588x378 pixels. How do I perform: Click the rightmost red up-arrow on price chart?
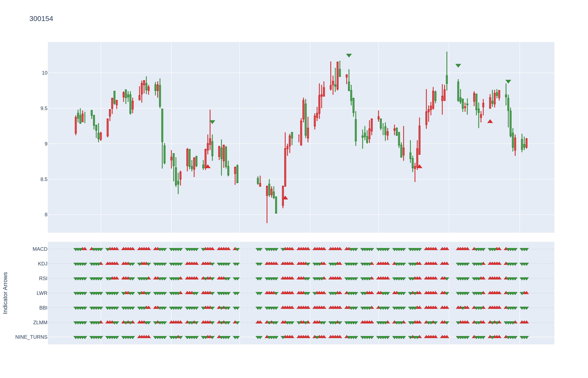pos(490,121)
